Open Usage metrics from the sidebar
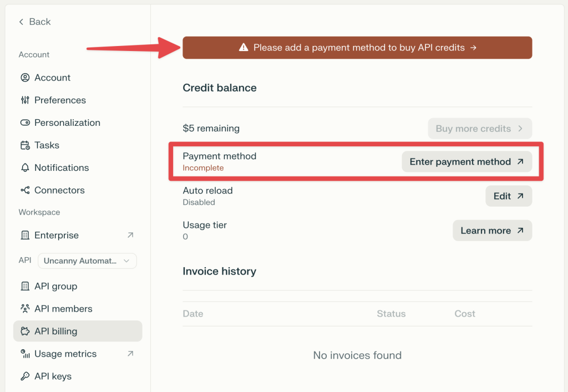The width and height of the screenshot is (568, 392). pos(64,354)
